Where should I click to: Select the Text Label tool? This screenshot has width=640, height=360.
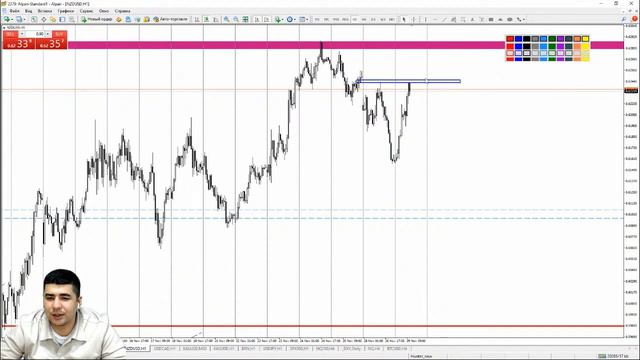pos(482,19)
